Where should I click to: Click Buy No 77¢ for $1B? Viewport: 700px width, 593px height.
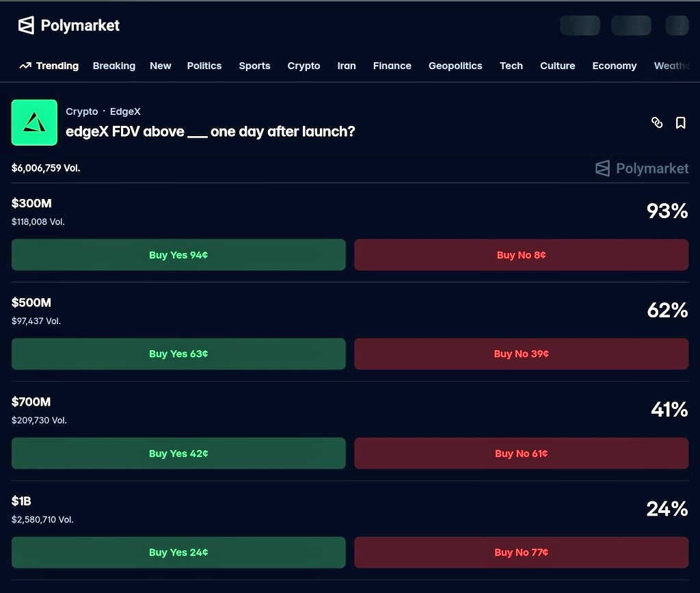tap(522, 553)
